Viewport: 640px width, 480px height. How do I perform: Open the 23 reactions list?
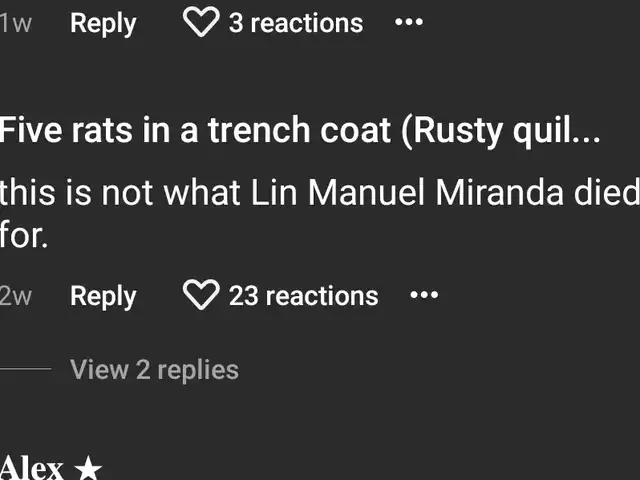[303, 296]
